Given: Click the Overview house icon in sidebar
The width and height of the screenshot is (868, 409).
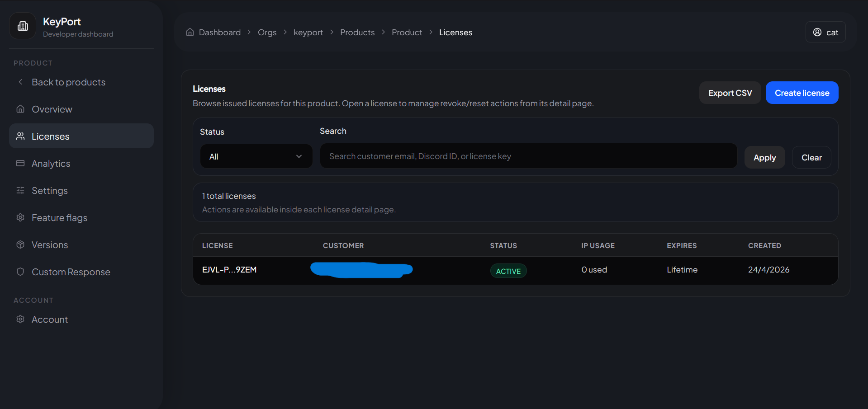Looking at the screenshot, I should (x=20, y=109).
